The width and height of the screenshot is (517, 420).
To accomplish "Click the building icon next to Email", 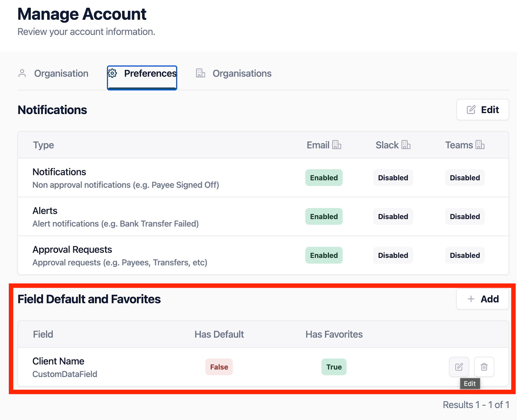I will (x=337, y=145).
